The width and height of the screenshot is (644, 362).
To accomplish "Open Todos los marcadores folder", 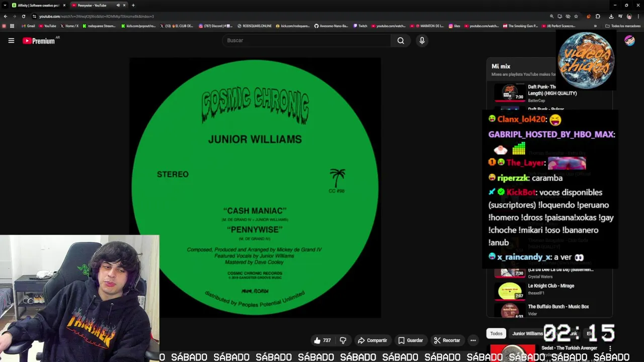I will (x=622, y=26).
